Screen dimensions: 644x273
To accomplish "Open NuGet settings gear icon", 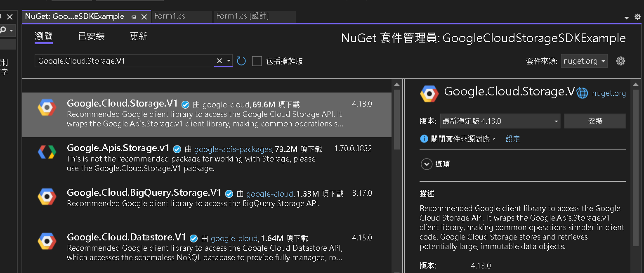I will tap(620, 61).
